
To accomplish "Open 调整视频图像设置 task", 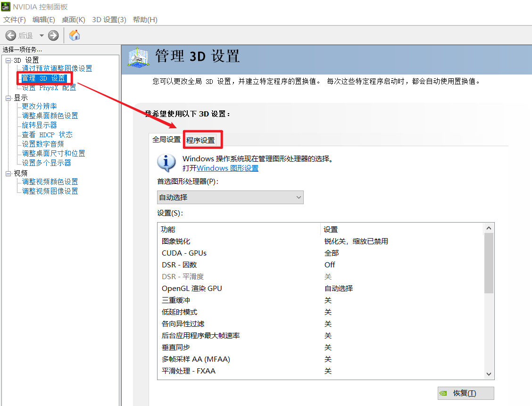I will (50, 191).
